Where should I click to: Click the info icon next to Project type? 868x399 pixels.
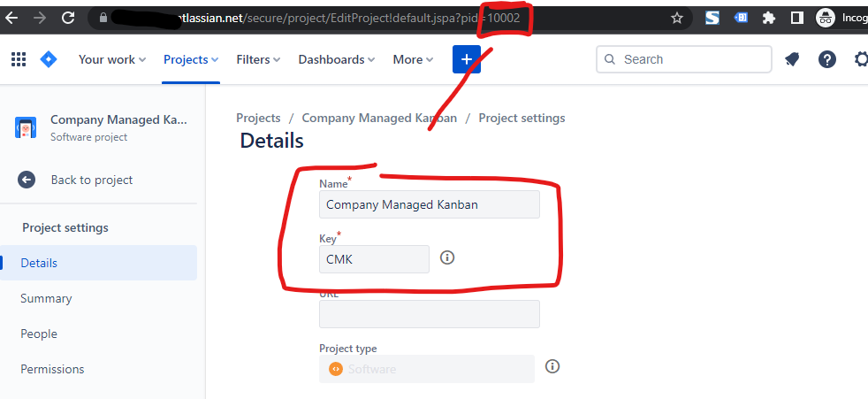[x=552, y=366]
